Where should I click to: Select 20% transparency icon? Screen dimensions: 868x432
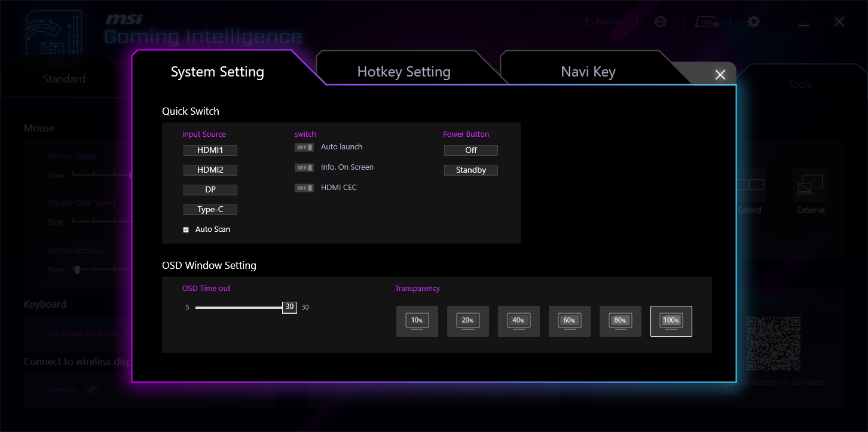[468, 321]
